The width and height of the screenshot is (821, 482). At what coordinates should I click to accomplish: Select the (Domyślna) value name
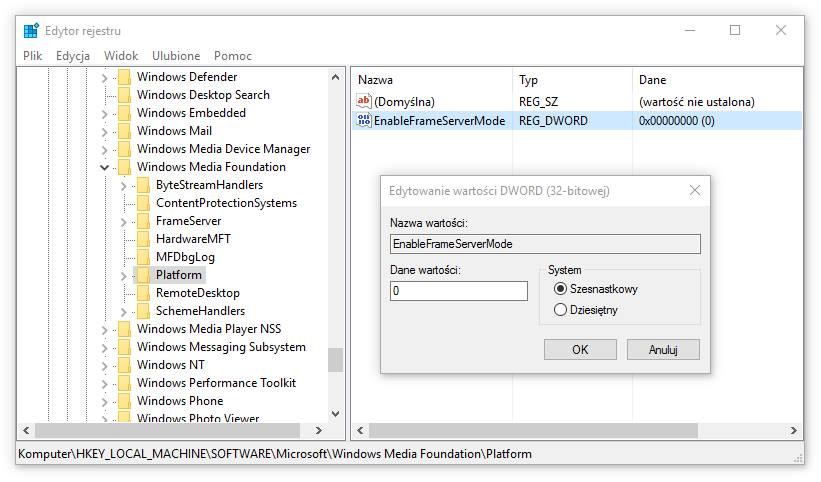[x=404, y=102]
